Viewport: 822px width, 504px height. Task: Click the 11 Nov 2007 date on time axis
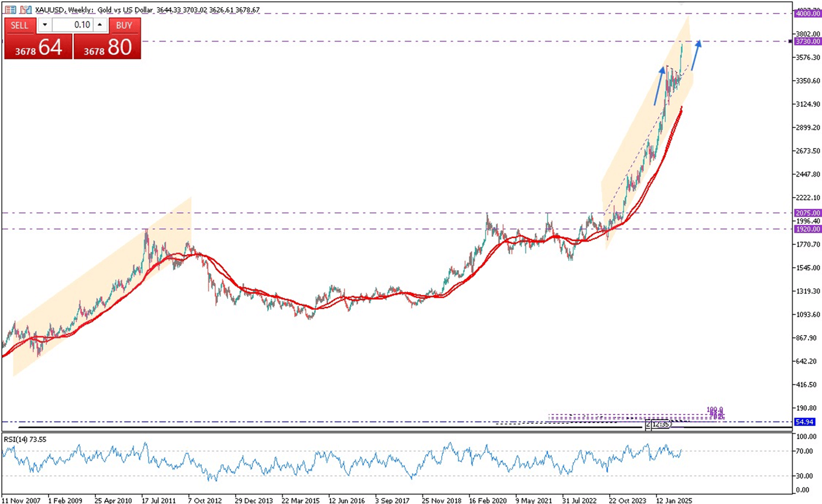[21, 500]
